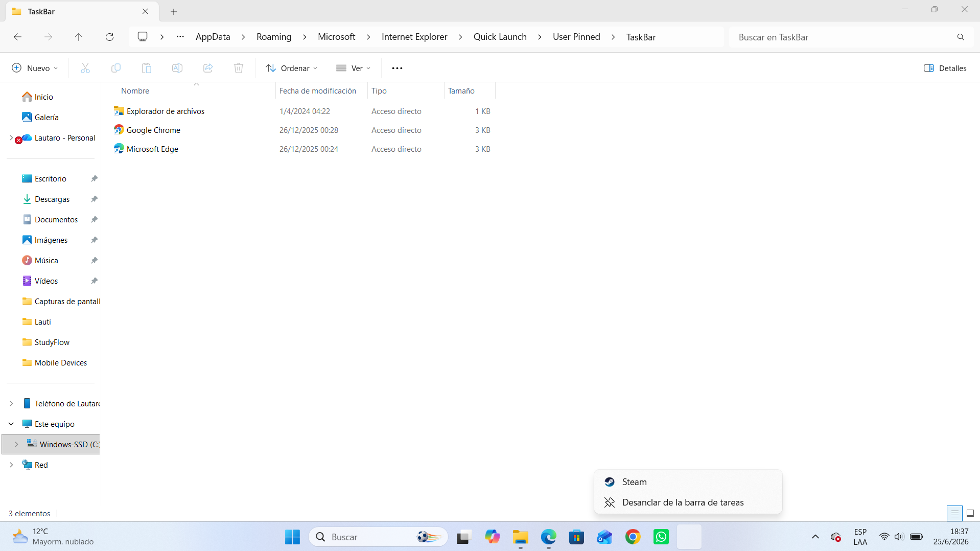Image resolution: width=980 pixels, height=551 pixels.
Task: Select the Google Chrome shortcut file
Action: (x=153, y=130)
